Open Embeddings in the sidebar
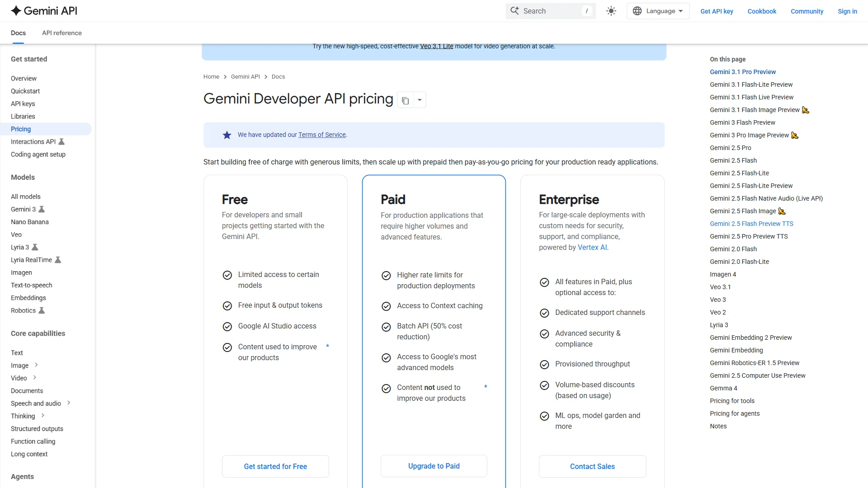Viewport: 868px width, 488px height. 28,298
